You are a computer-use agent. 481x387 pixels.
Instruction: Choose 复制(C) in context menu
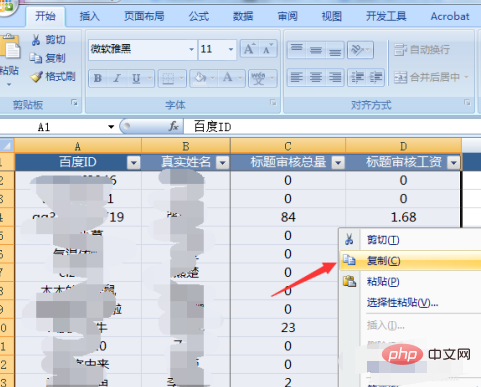pyautogui.click(x=411, y=261)
